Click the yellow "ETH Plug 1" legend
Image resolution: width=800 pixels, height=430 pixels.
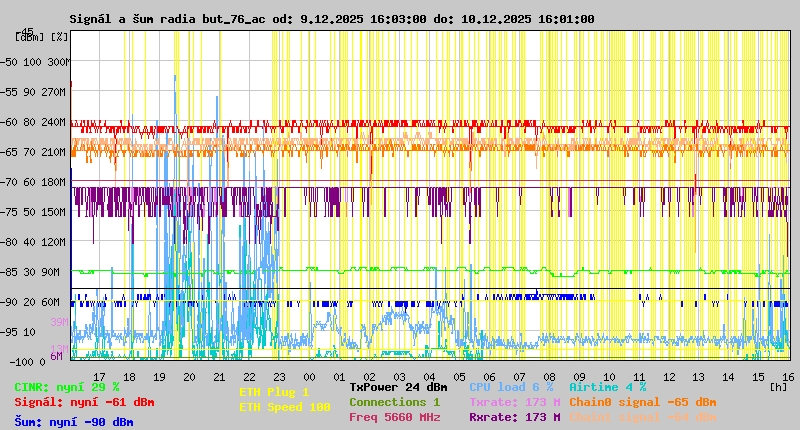[x=274, y=392]
